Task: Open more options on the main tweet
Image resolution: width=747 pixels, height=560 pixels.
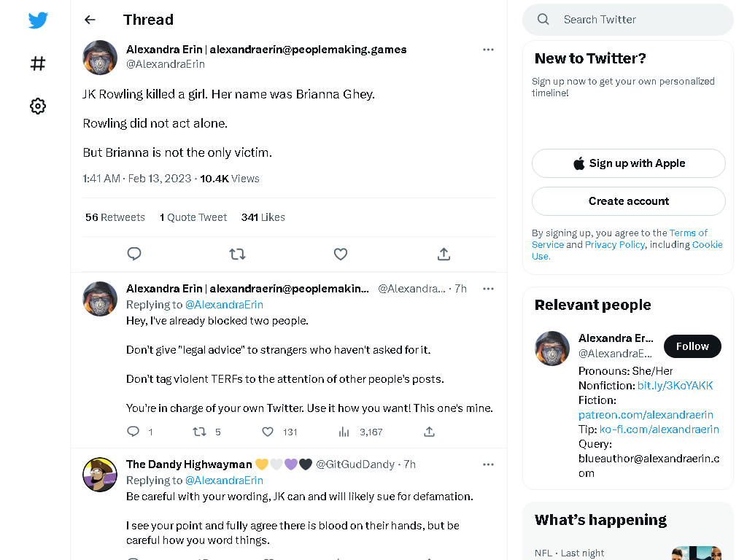Action: 488,50
